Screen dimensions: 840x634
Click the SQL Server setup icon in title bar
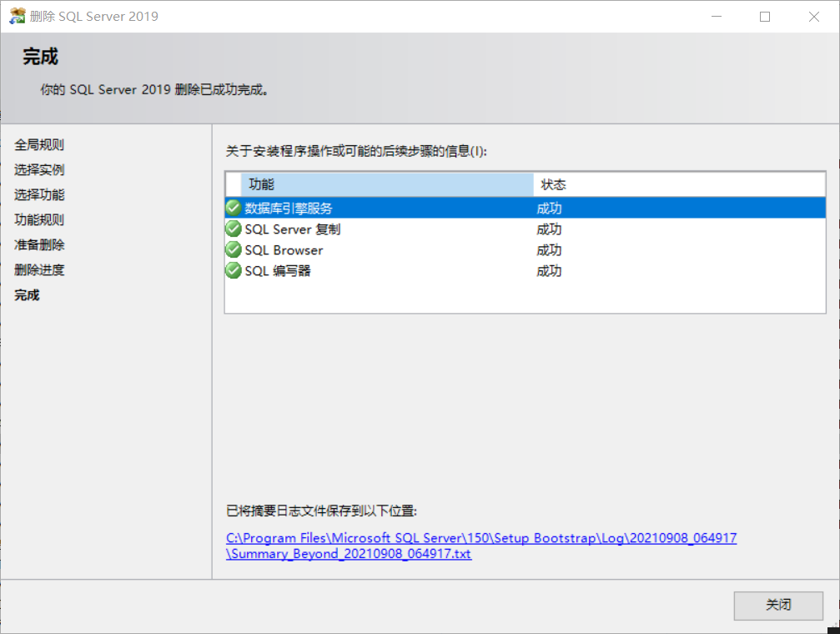(x=18, y=16)
